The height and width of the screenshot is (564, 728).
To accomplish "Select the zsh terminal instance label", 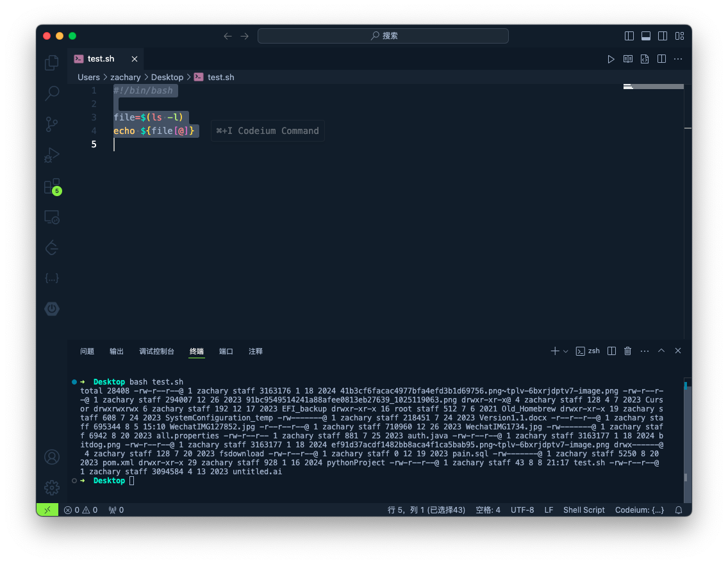I will pos(588,351).
